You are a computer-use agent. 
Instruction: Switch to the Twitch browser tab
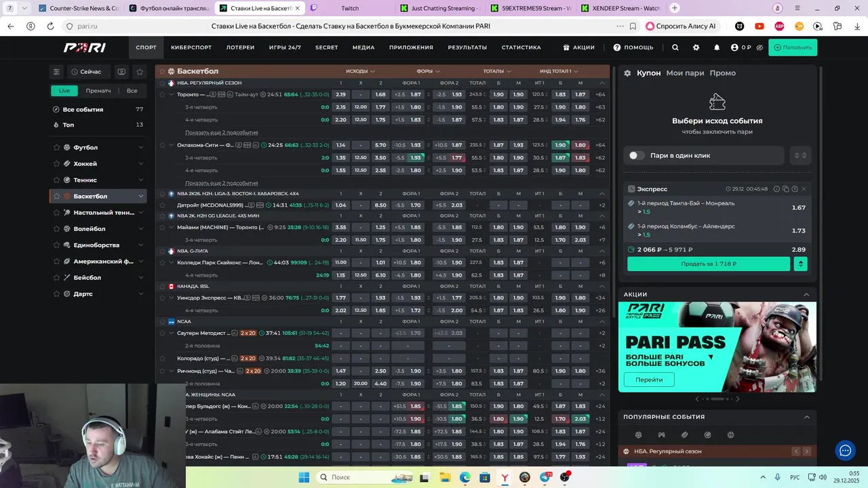pyautogui.click(x=350, y=8)
